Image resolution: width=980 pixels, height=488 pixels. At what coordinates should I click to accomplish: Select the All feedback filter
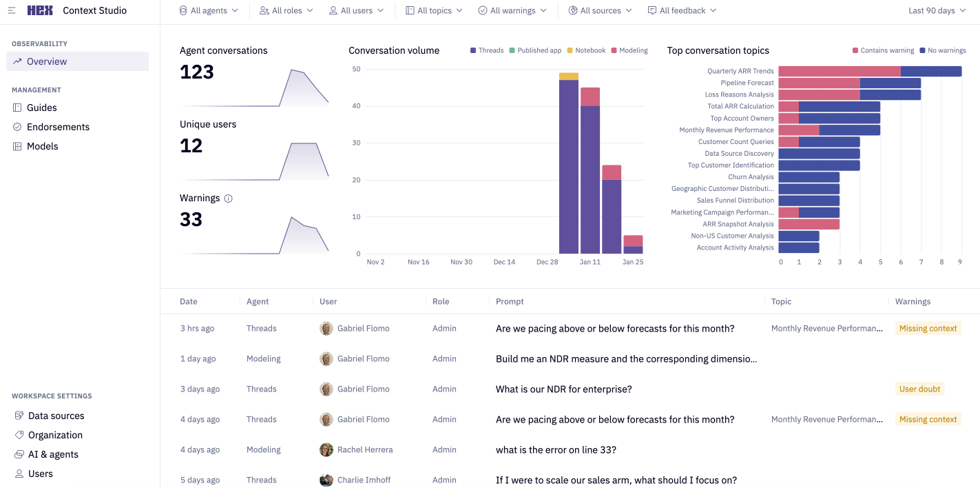point(681,10)
